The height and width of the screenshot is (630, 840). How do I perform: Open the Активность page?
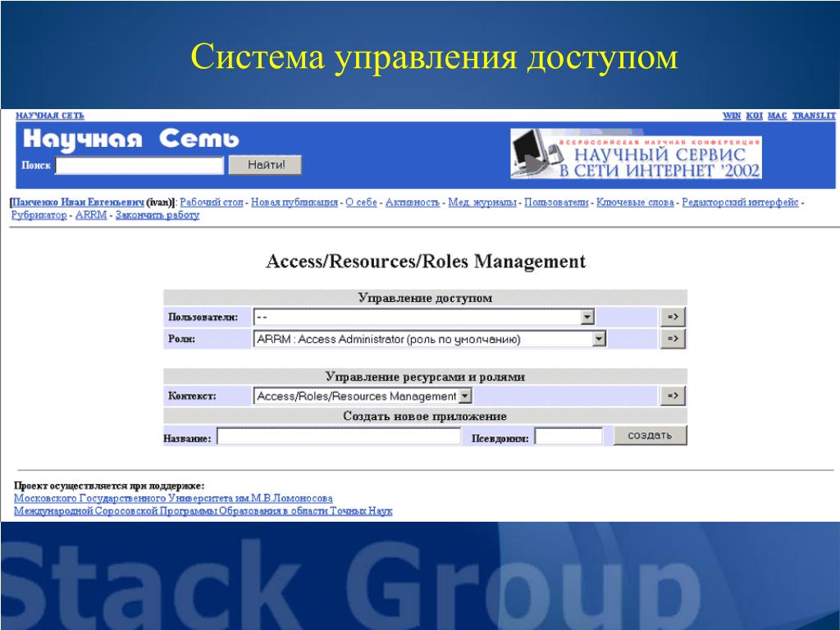413,203
